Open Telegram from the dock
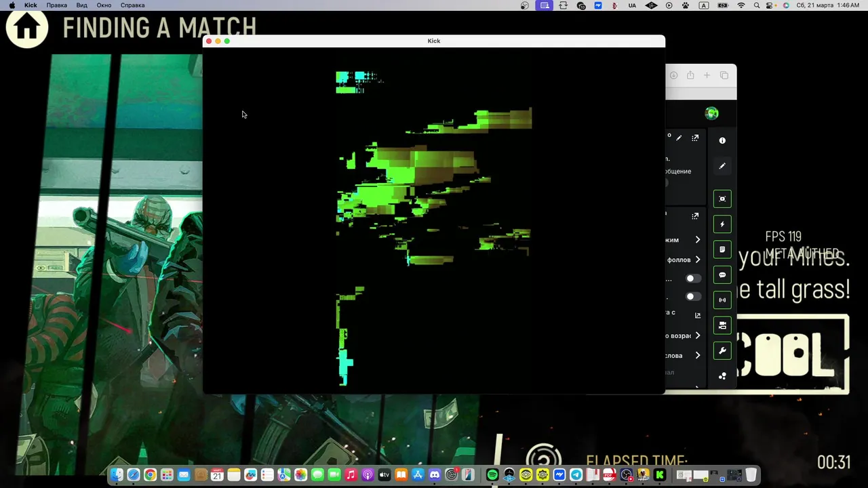 pos(576,475)
